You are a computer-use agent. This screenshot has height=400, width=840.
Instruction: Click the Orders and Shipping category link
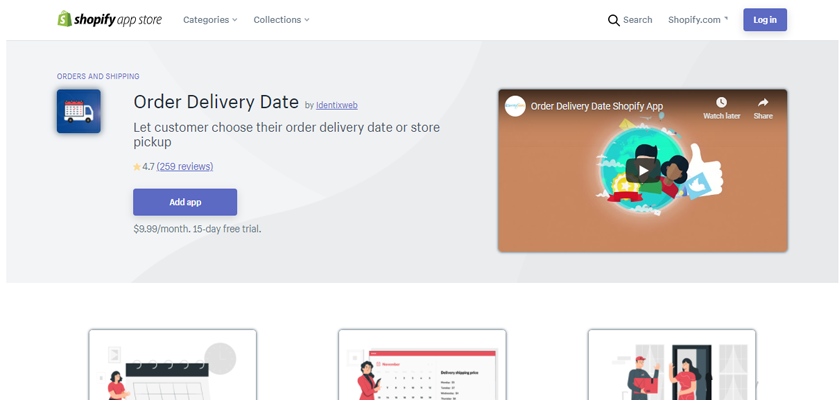tap(98, 77)
